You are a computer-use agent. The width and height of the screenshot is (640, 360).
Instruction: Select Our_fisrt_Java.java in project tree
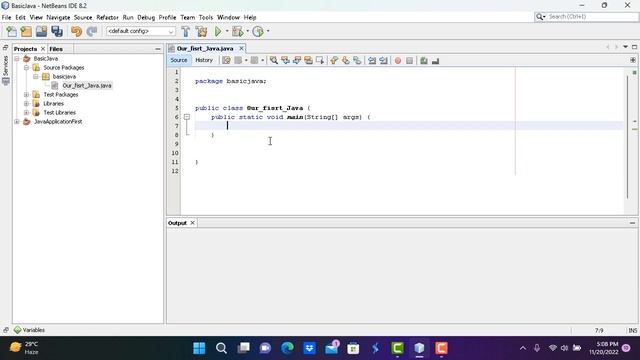pyautogui.click(x=87, y=86)
